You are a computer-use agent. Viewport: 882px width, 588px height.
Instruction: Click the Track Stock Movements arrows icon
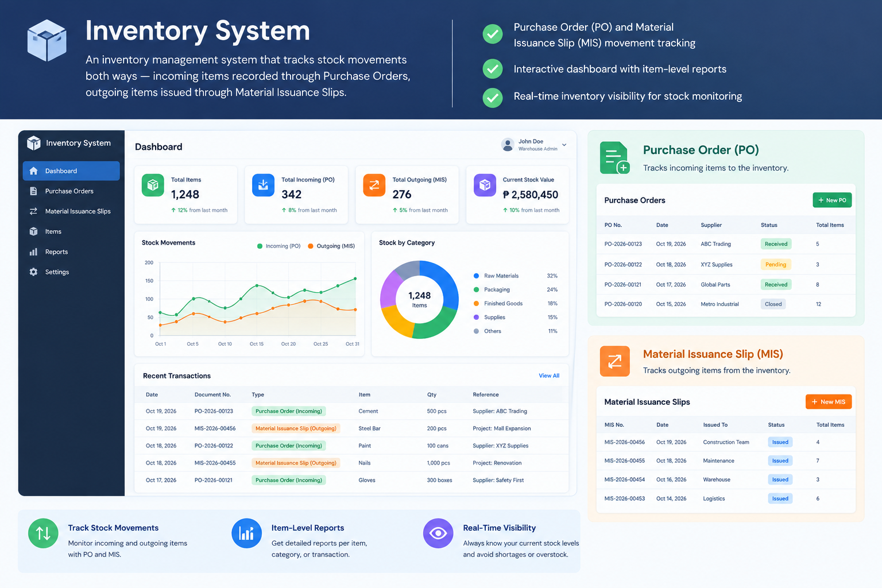[x=43, y=533]
